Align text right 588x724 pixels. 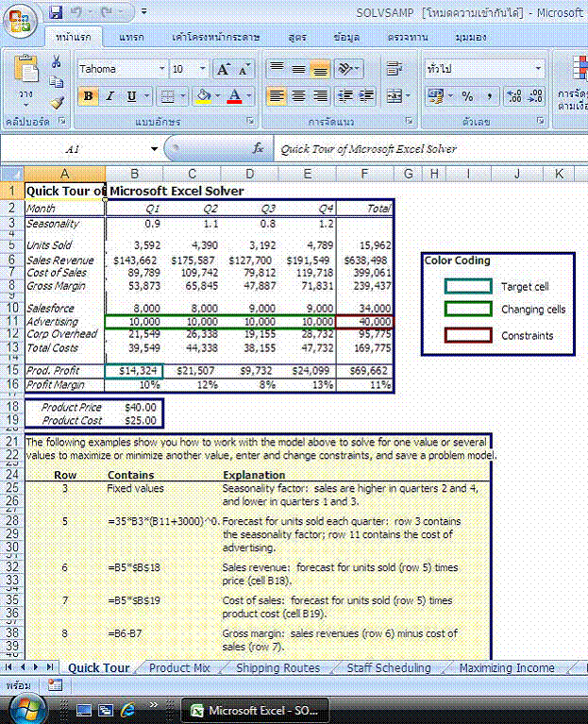[x=320, y=96]
